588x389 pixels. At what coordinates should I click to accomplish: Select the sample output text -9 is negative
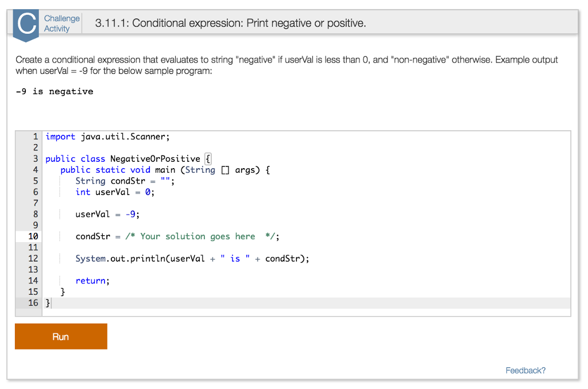(55, 91)
